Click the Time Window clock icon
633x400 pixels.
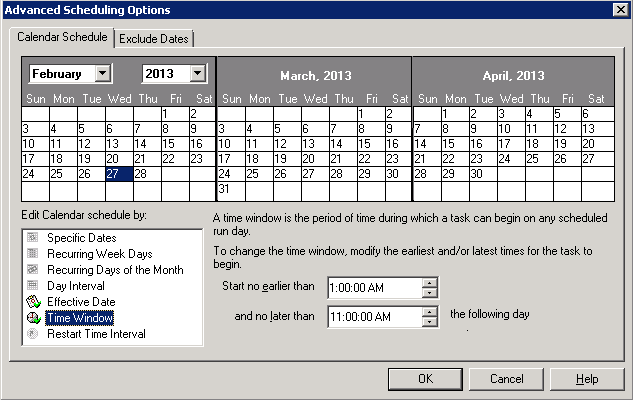click(x=33, y=318)
